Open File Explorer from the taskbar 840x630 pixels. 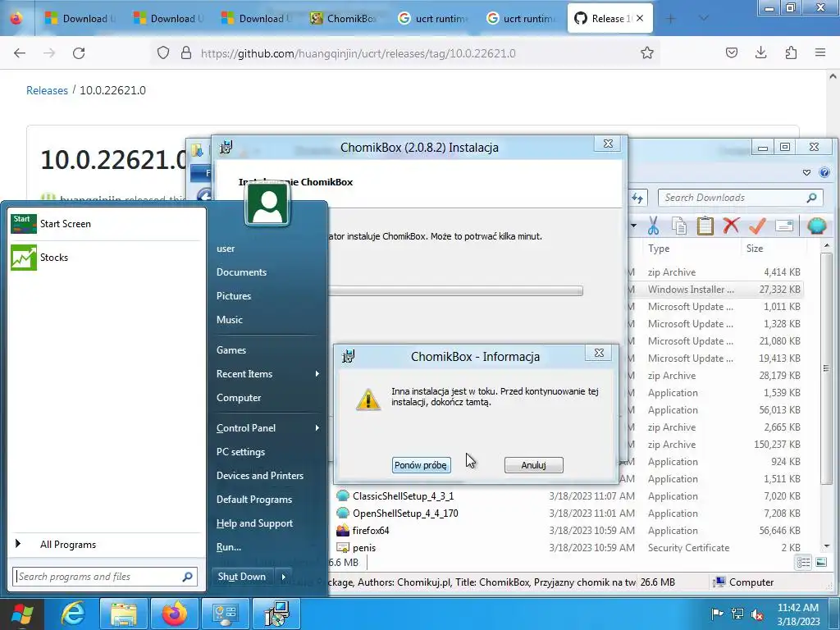coord(124,614)
